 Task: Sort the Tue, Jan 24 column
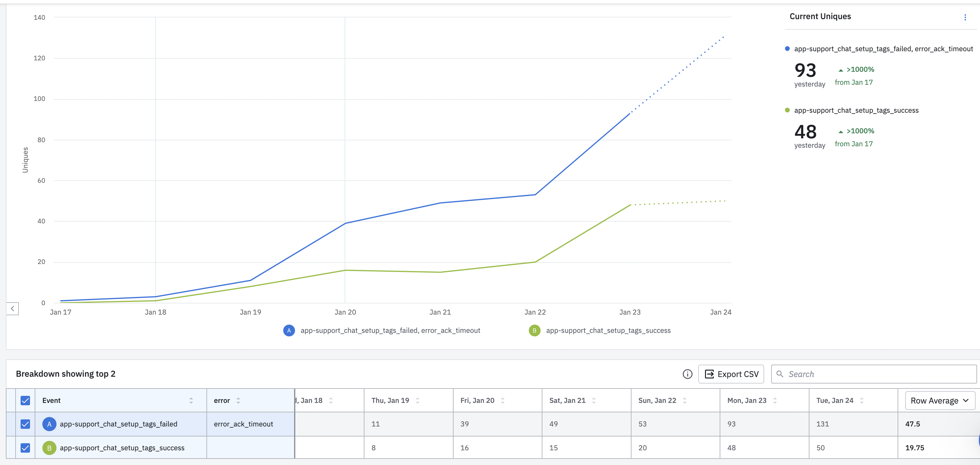862,400
